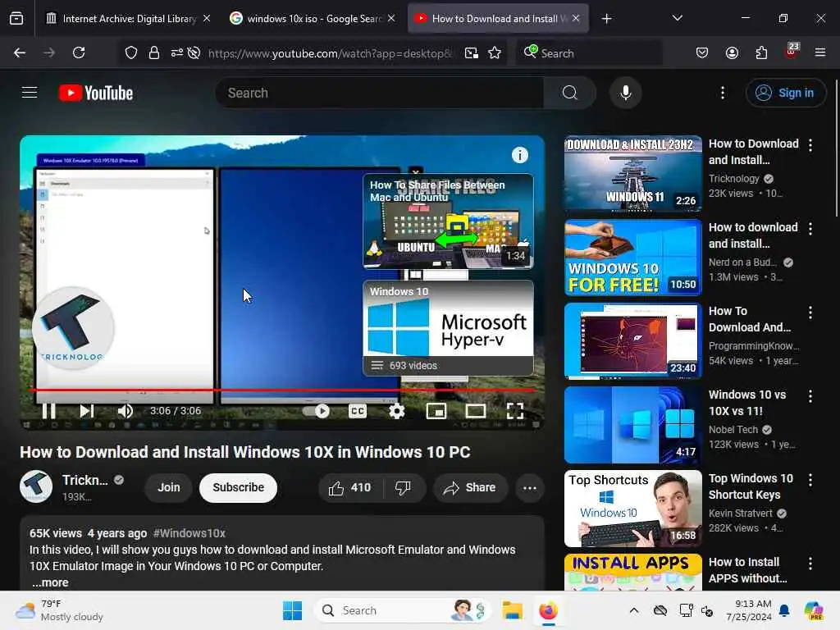Focus the YouTube search field
The height and width of the screenshot is (630, 840).
(379, 93)
